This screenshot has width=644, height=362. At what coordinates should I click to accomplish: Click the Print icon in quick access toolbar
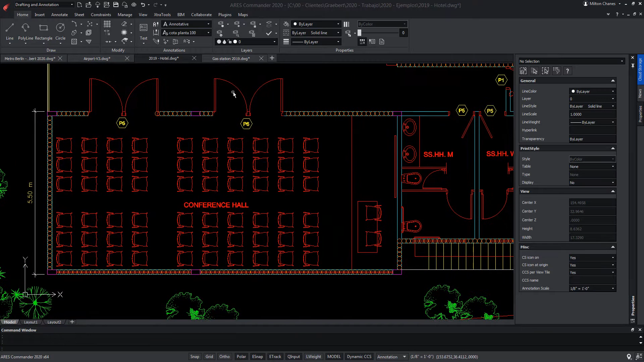134,5
